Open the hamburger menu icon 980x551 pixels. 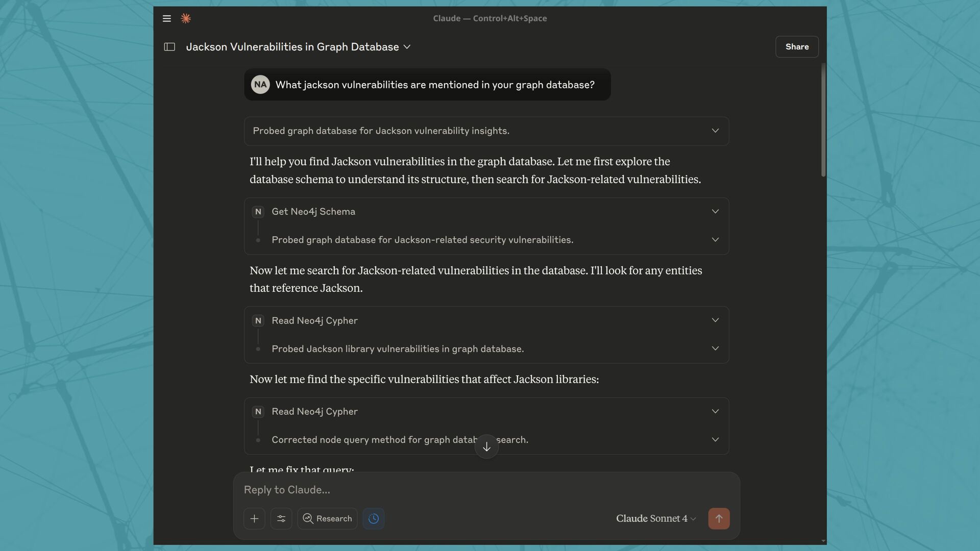pyautogui.click(x=166, y=18)
